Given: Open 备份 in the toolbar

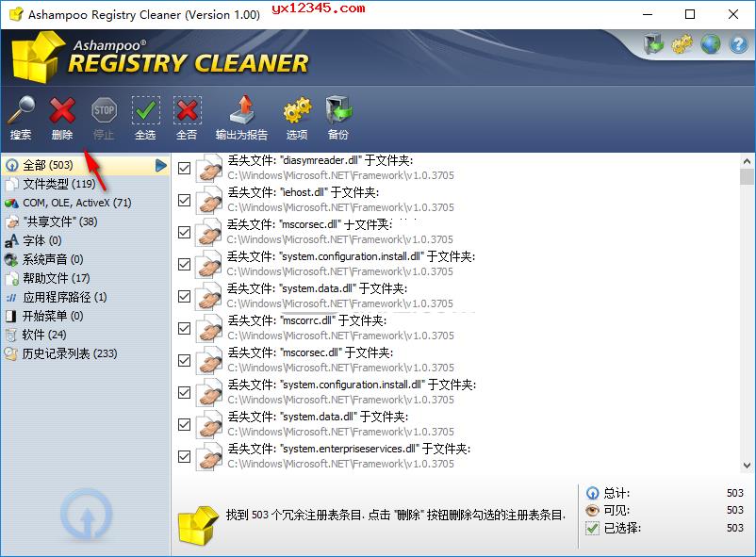Looking at the screenshot, I should [338, 117].
